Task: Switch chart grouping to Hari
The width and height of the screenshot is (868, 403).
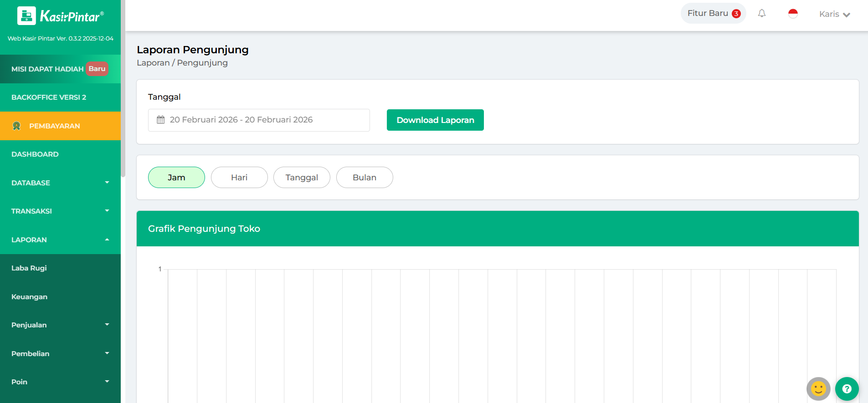Action: (x=239, y=178)
